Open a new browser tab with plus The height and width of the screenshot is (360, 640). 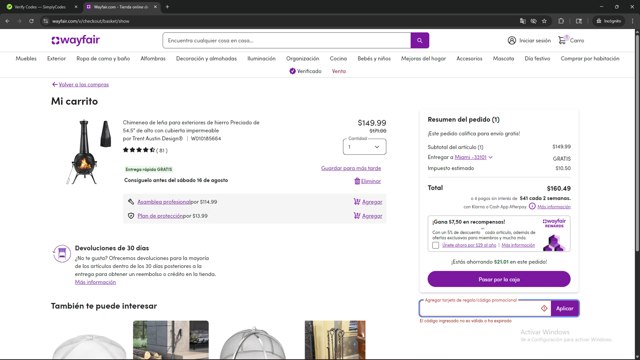(167, 7)
